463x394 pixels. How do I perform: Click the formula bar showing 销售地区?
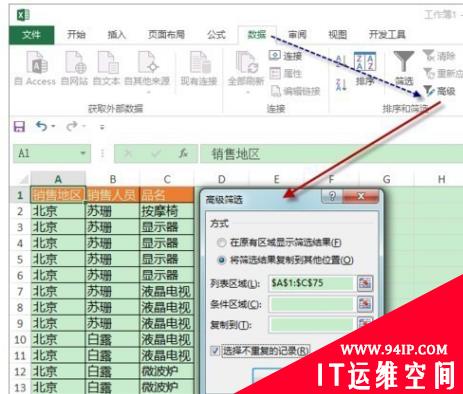click(331, 154)
